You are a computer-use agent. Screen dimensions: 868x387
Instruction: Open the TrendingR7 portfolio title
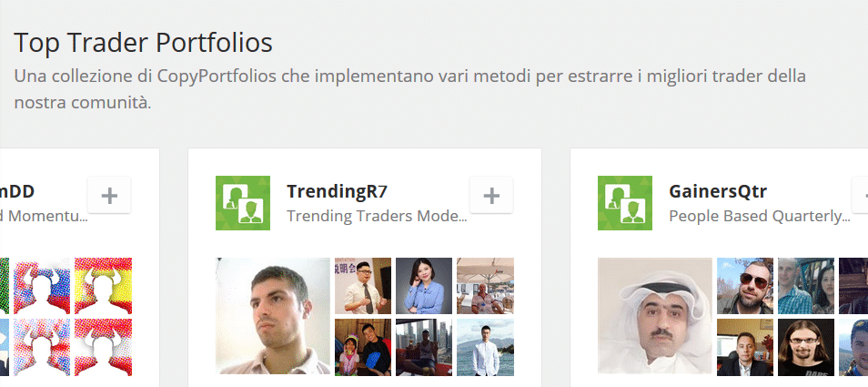pyautogui.click(x=338, y=191)
